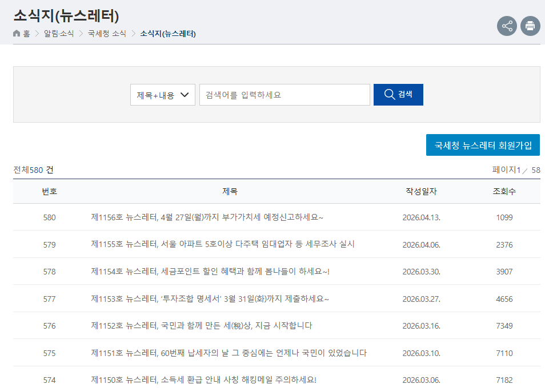Focus the 검색어를 입력하세요 search field
The image size is (545, 392).
click(x=284, y=95)
